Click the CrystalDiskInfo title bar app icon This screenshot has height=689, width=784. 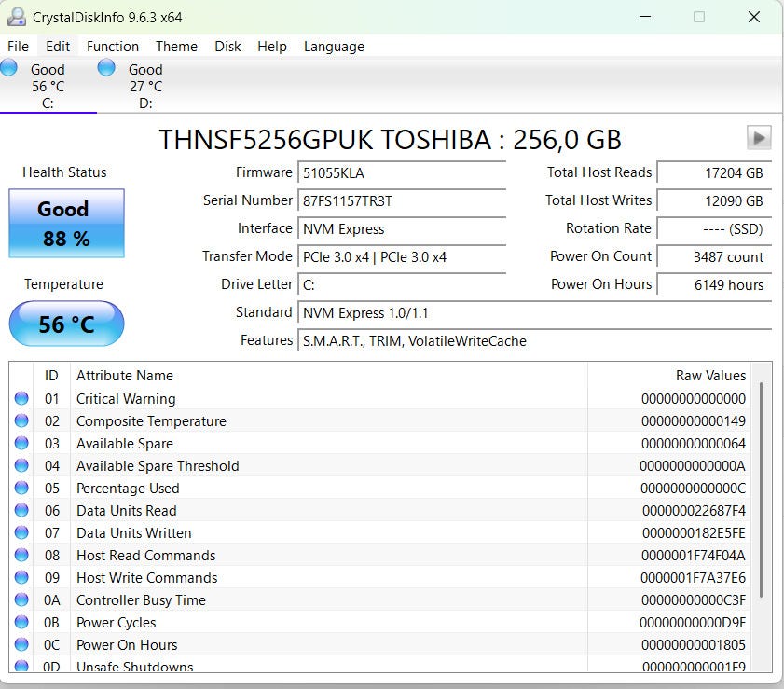coord(17,17)
